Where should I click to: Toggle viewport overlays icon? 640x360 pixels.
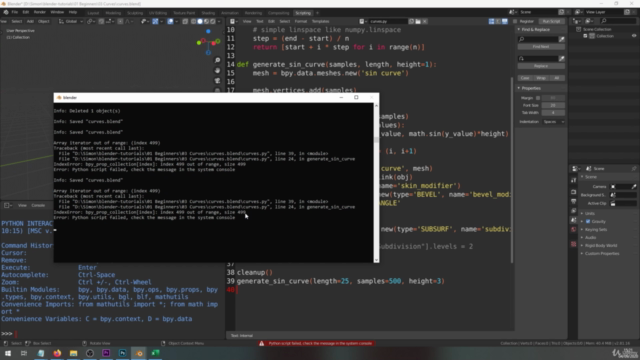170,21
